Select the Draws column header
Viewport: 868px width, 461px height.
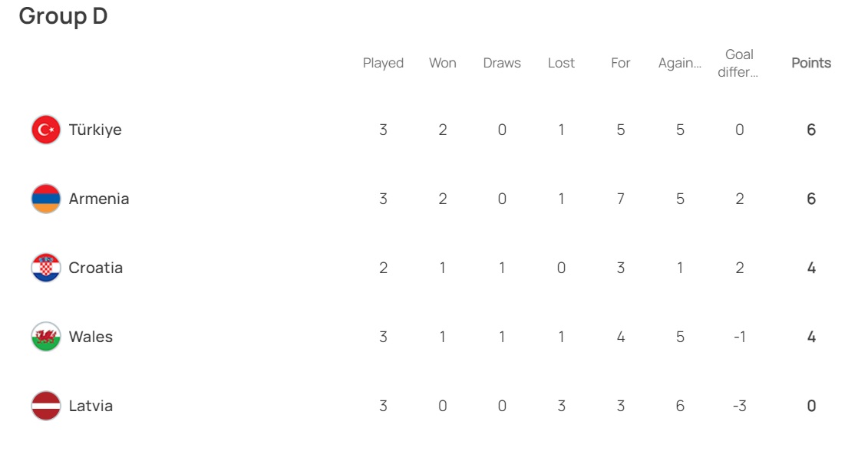502,63
